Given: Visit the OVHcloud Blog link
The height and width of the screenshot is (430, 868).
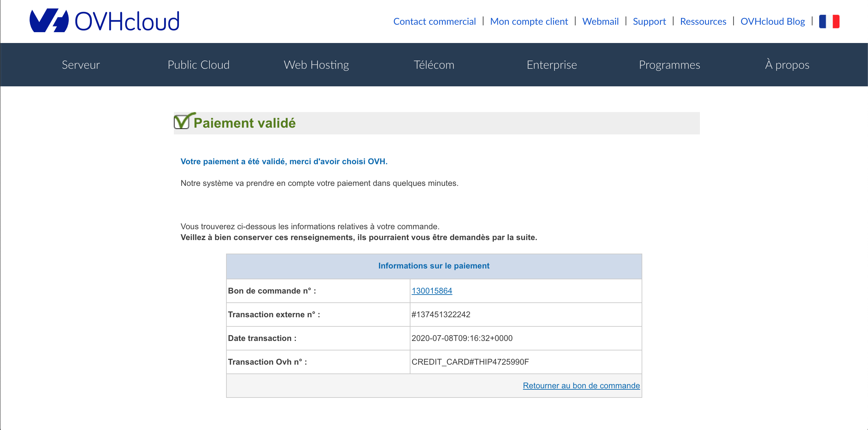Looking at the screenshot, I should pyautogui.click(x=772, y=22).
